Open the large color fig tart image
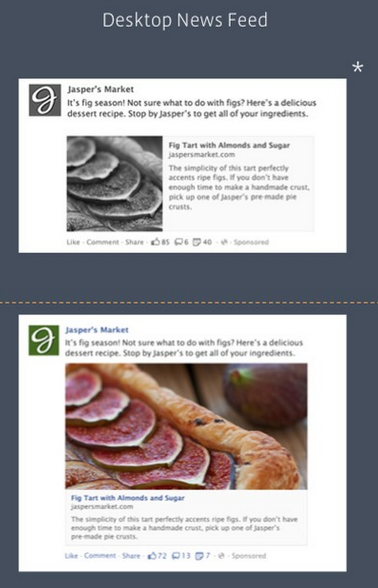The height and width of the screenshot is (588, 378). coord(186,426)
